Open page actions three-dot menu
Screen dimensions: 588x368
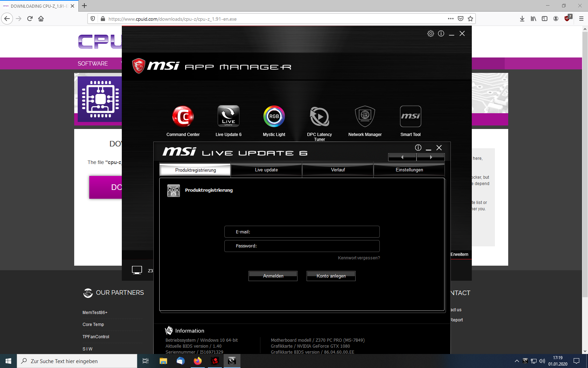pyautogui.click(x=451, y=19)
